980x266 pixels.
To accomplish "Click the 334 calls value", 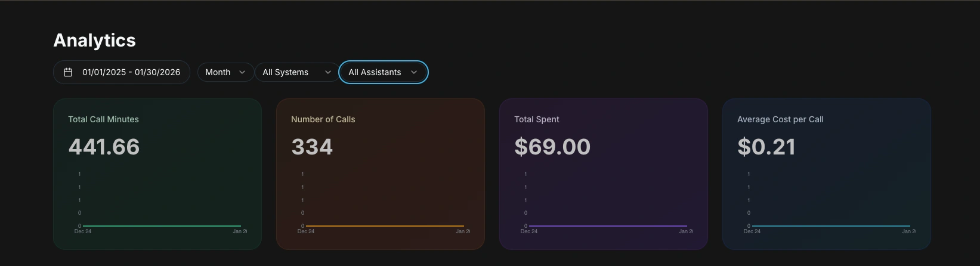I will point(312,147).
